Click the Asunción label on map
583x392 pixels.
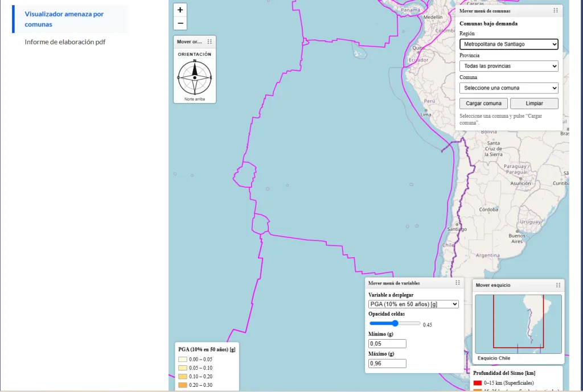point(520,184)
